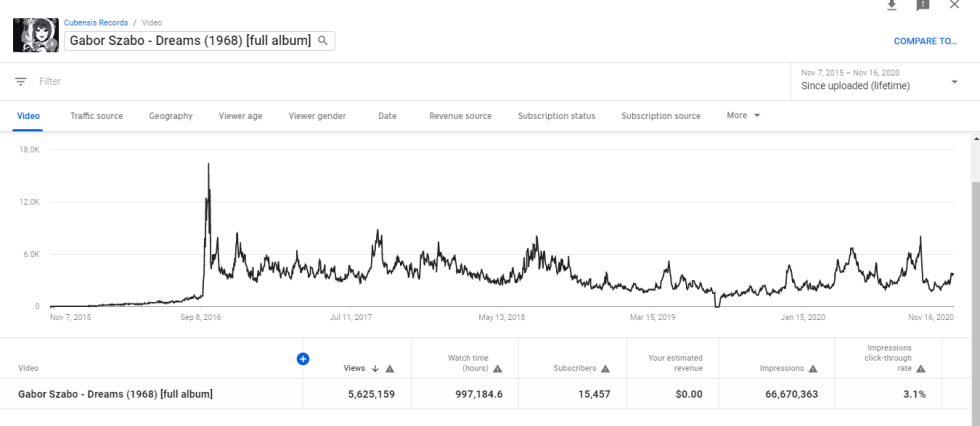Click COMPARE TO button
Screen dimensions: 980x426
click(925, 41)
